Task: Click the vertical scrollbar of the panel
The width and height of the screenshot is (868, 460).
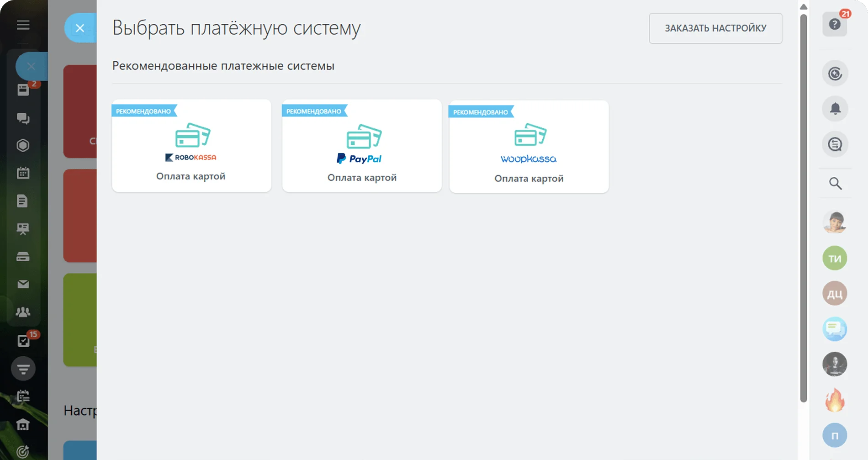Action: point(804,208)
